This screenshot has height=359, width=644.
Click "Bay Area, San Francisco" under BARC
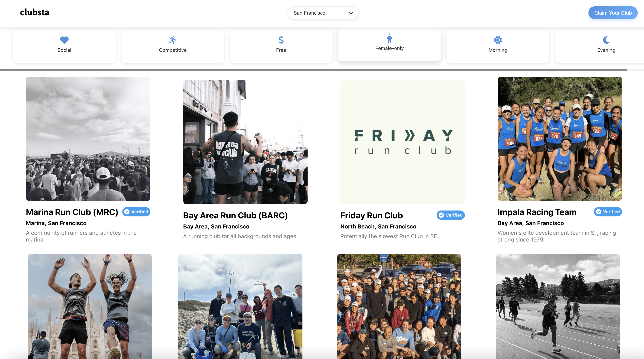[216, 226]
